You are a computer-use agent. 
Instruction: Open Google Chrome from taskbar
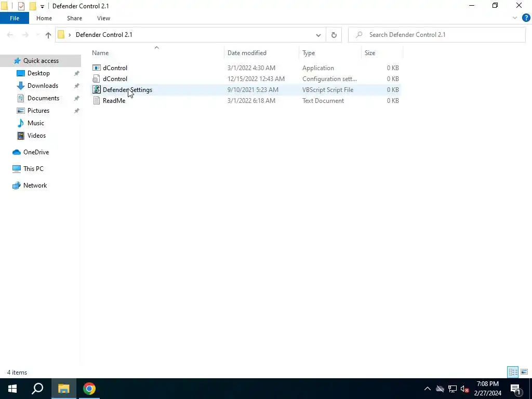(x=89, y=389)
